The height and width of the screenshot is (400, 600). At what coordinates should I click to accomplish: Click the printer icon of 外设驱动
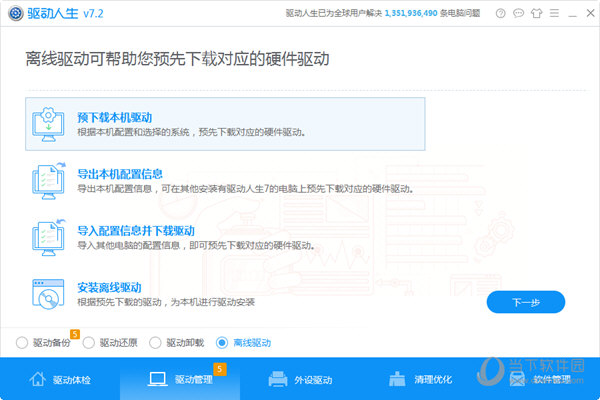pos(278,379)
